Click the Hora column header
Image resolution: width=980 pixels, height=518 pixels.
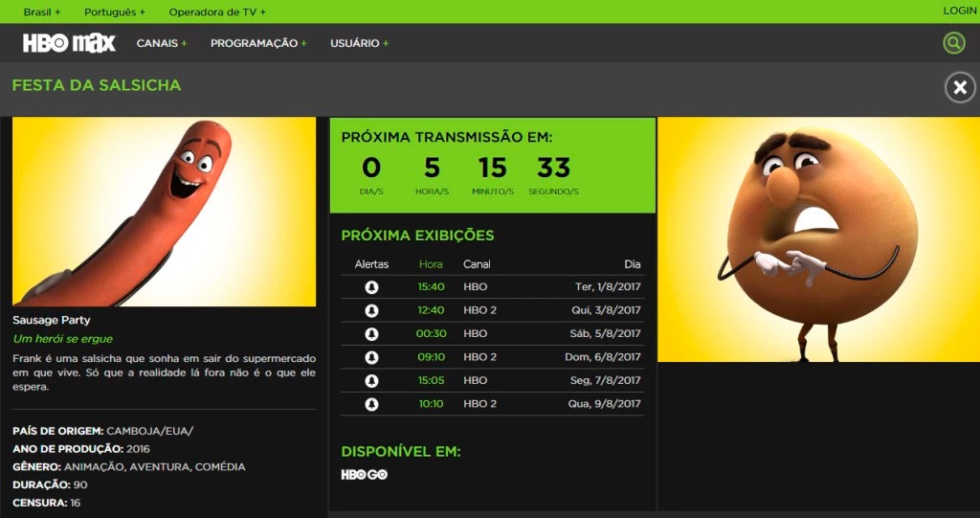pyautogui.click(x=431, y=264)
